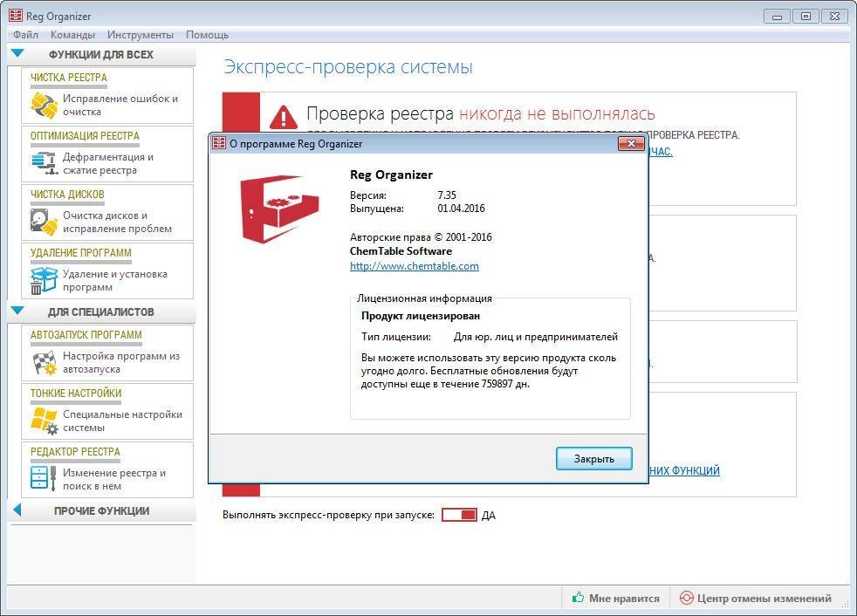Click the НИХ ФУНКЦИЙ link behind dialog
Image resolution: width=857 pixels, height=616 pixels.
click(685, 470)
